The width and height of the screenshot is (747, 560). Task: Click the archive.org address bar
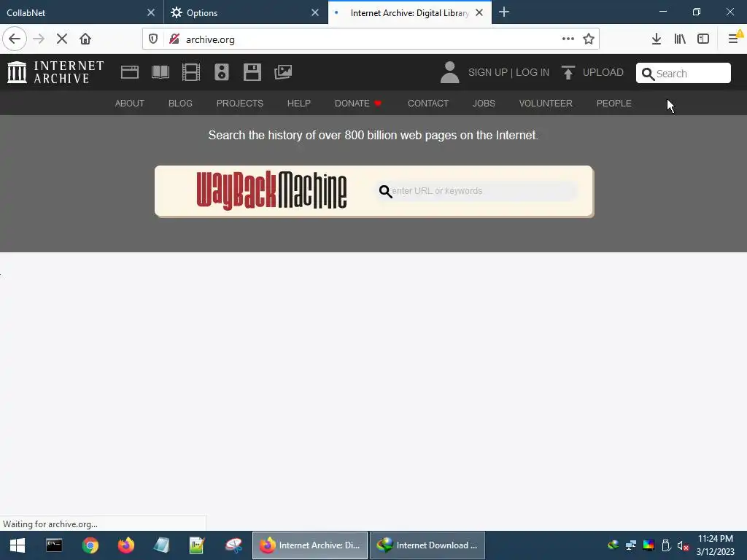pyautogui.click(x=371, y=39)
